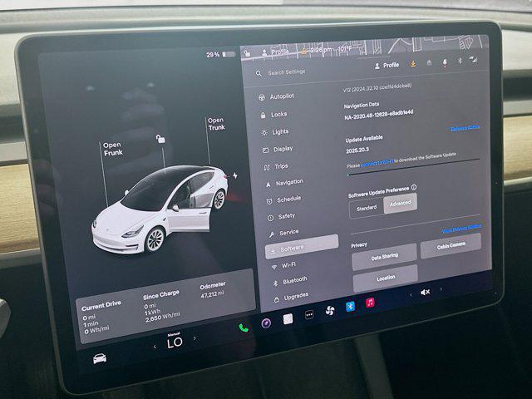The width and height of the screenshot is (532, 399).
Task: Open the blue Bluetooth app icon
Action: (350, 307)
